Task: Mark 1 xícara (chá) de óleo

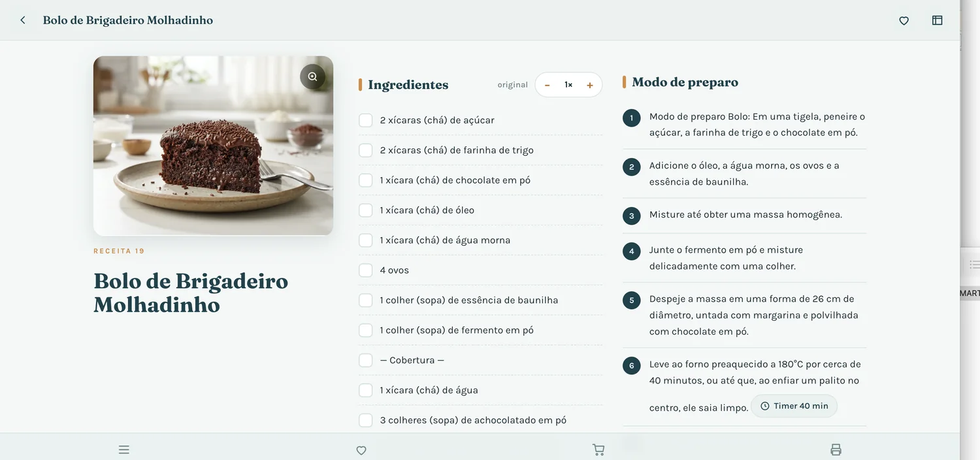Action: click(366, 210)
